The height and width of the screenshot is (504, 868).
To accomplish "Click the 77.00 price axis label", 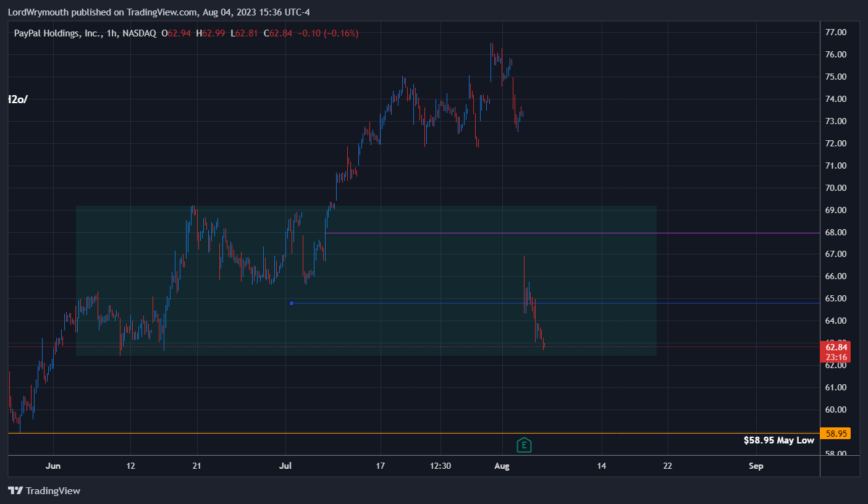I will (835, 32).
